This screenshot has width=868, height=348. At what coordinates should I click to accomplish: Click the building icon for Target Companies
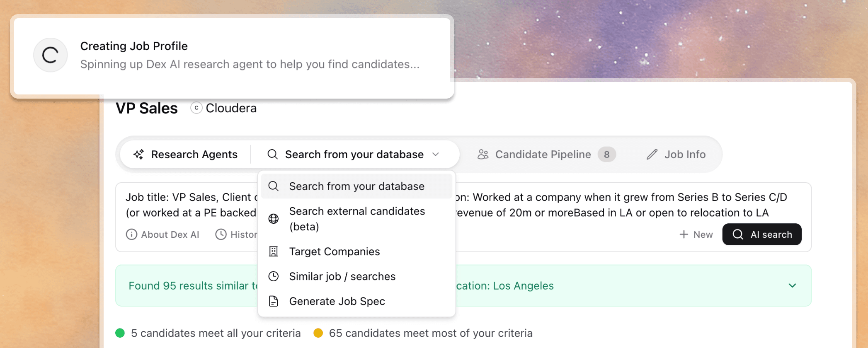[274, 251]
